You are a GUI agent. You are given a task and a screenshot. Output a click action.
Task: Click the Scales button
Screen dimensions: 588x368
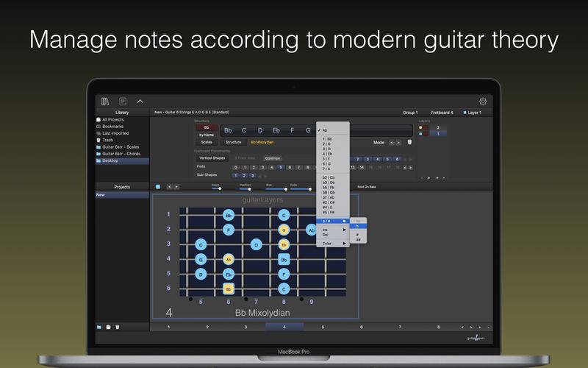coord(207,142)
